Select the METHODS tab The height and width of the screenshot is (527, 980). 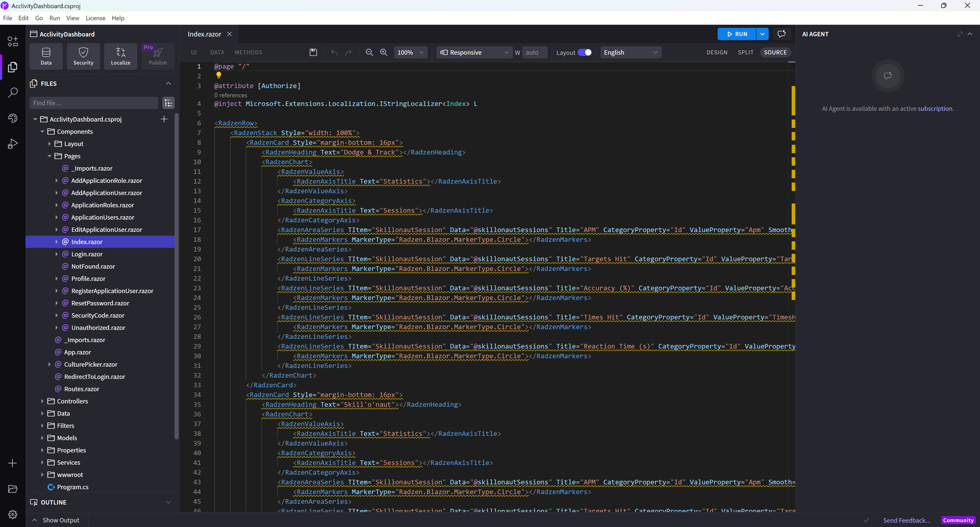pos(248,52)
